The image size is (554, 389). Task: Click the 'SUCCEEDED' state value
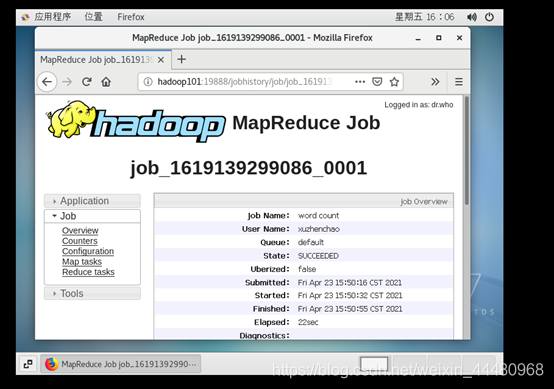click(x=318, y=256)
